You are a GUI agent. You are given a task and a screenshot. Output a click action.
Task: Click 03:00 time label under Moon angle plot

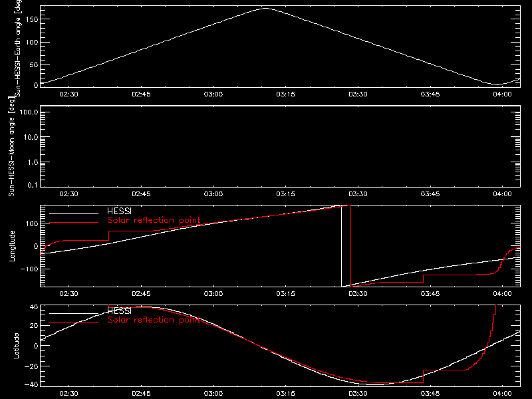tap(213, 194)
